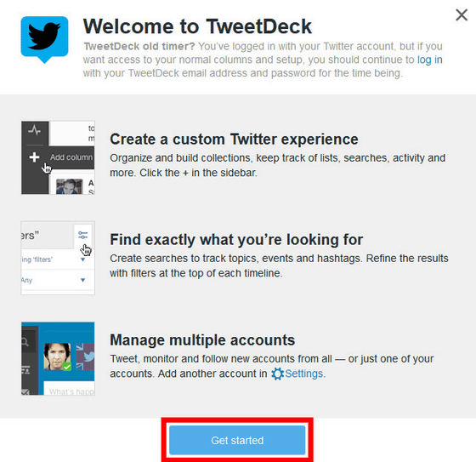Screen dimensions: 476x462
Task: Select the Twitter bird account avatar
Action: pyautogui.click(x=85, y=356)
